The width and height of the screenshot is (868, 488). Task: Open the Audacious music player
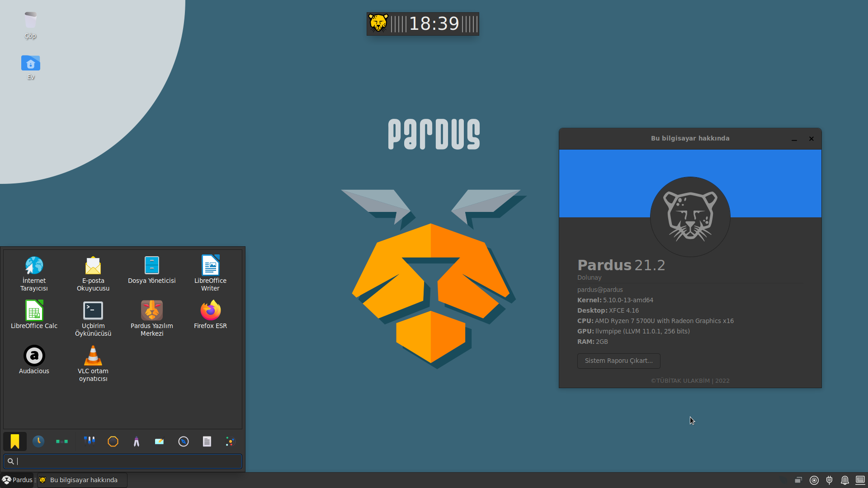click(x=34, y=360)
